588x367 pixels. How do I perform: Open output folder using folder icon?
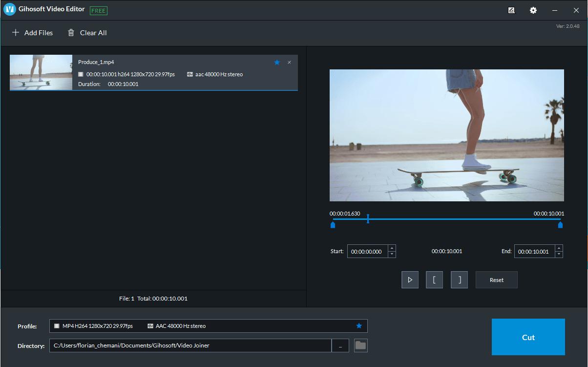click(360, 345)
